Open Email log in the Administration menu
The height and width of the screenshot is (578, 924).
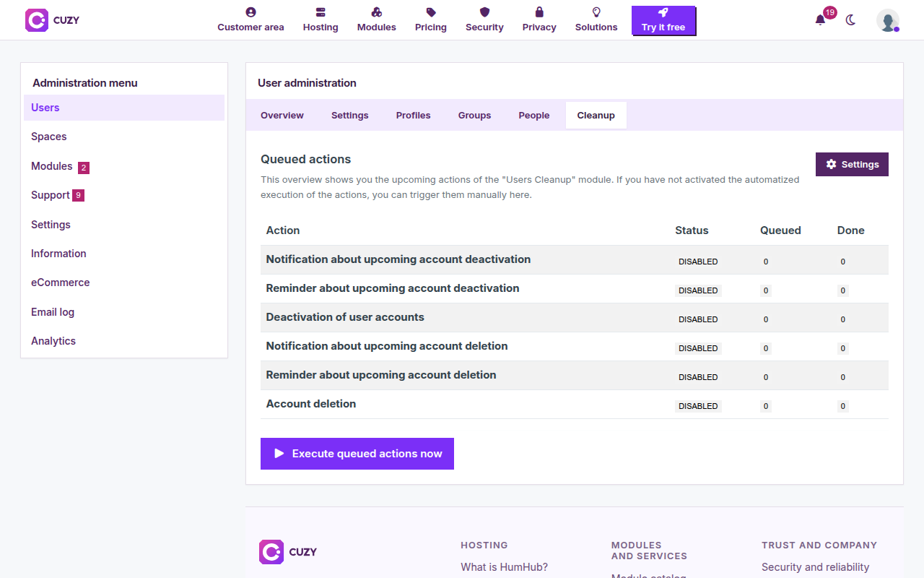pos(124,312)
